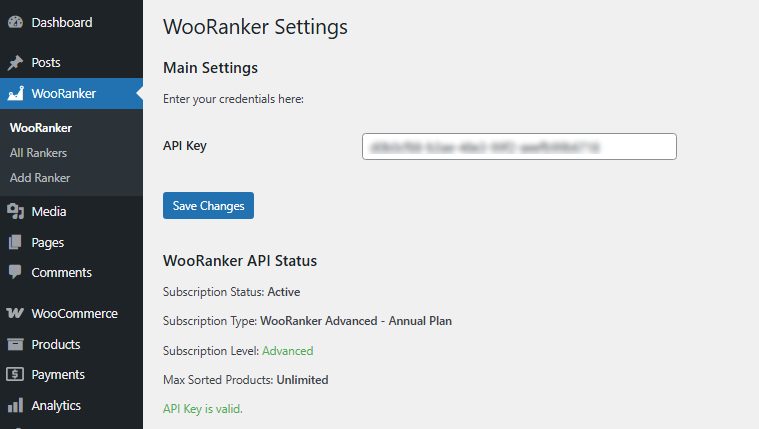Select the WooRanker submenu entry

coord(41,128)
